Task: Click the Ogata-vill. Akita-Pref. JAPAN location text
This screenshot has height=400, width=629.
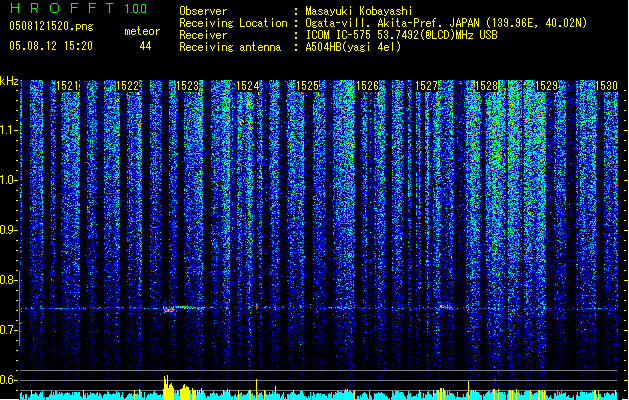Action: pyautogui.click(x=446, y=23)
